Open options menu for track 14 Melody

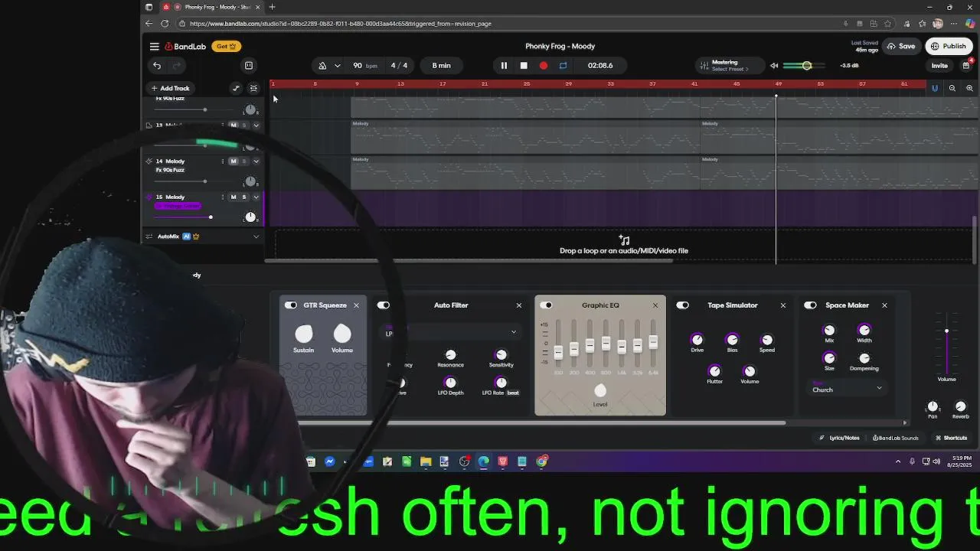223,161
